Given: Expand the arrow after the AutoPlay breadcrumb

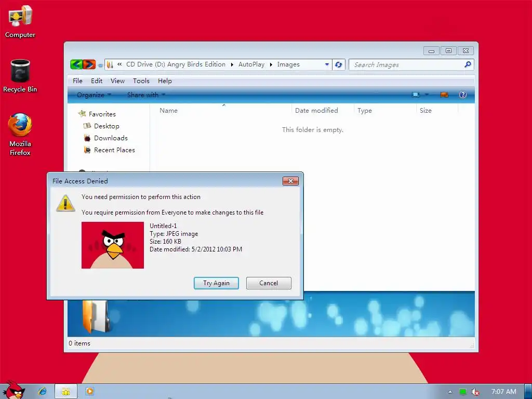Looking at the screenshot, I should [x=271, y=64].
